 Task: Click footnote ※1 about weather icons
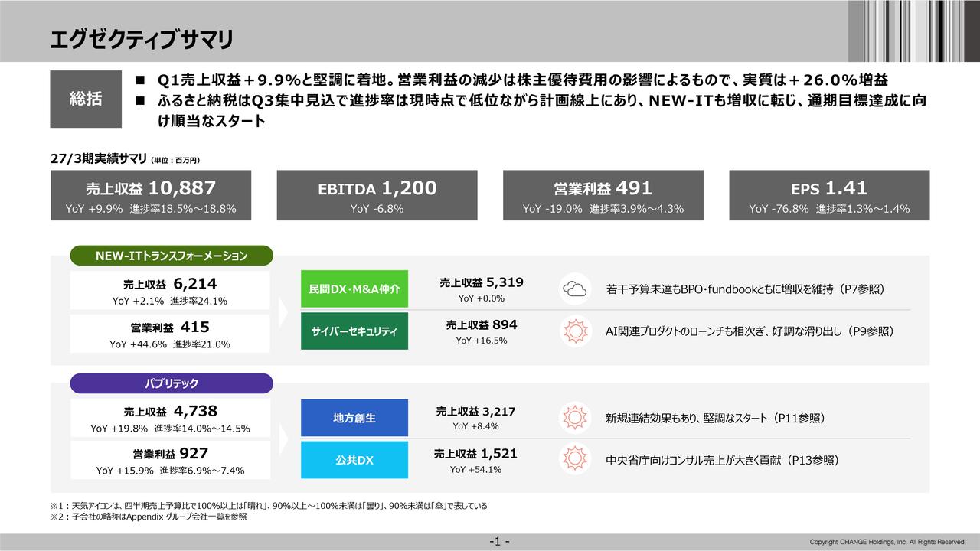coord(269,506)
